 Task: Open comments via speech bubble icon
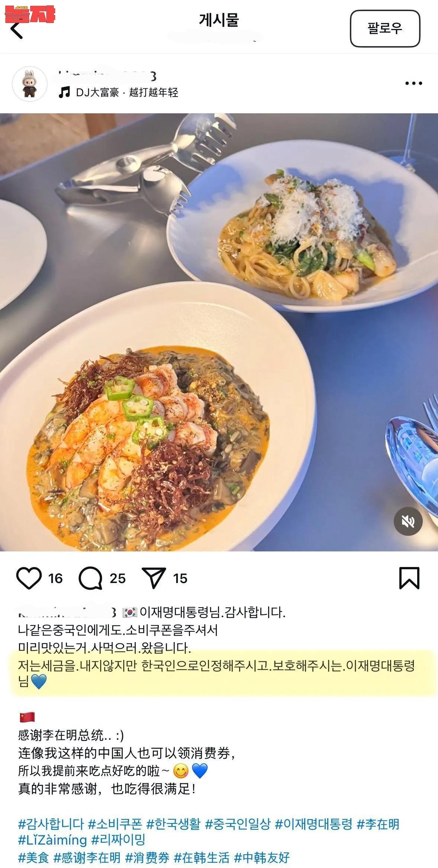90,578
